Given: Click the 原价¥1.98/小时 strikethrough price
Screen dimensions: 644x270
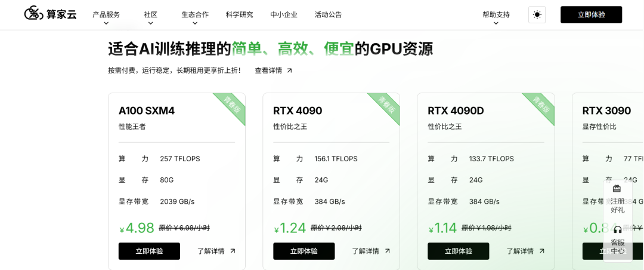Looking at the screenshot, I should click(487, 228).
